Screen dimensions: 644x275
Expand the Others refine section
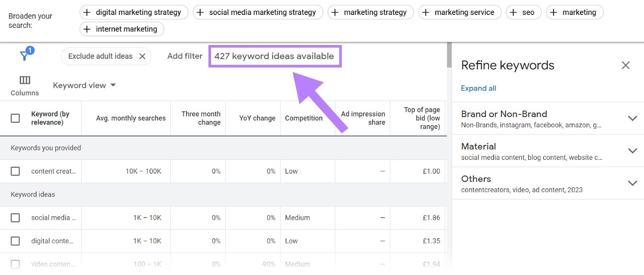point(632,183)
